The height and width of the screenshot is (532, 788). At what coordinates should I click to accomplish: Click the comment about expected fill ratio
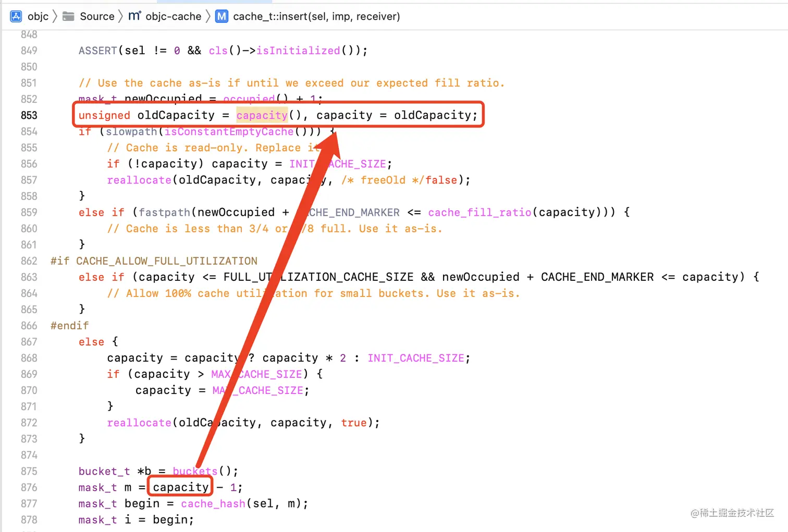point(292,83)
